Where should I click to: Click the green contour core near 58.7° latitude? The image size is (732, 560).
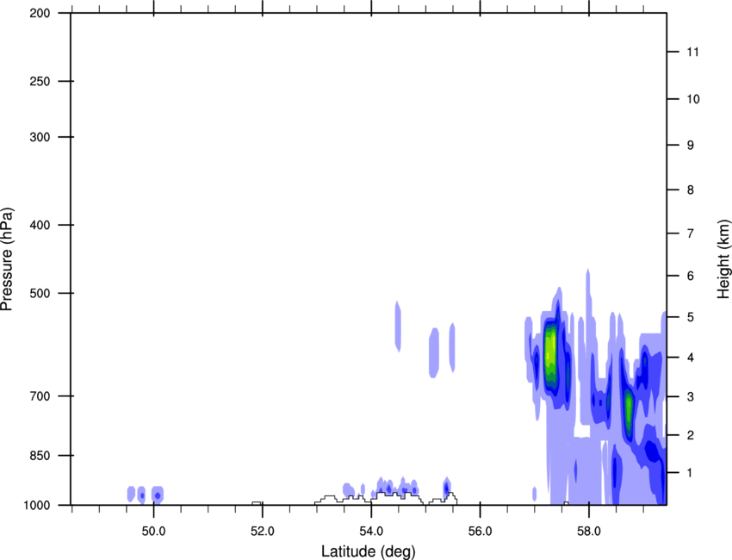tap(629, 410)
